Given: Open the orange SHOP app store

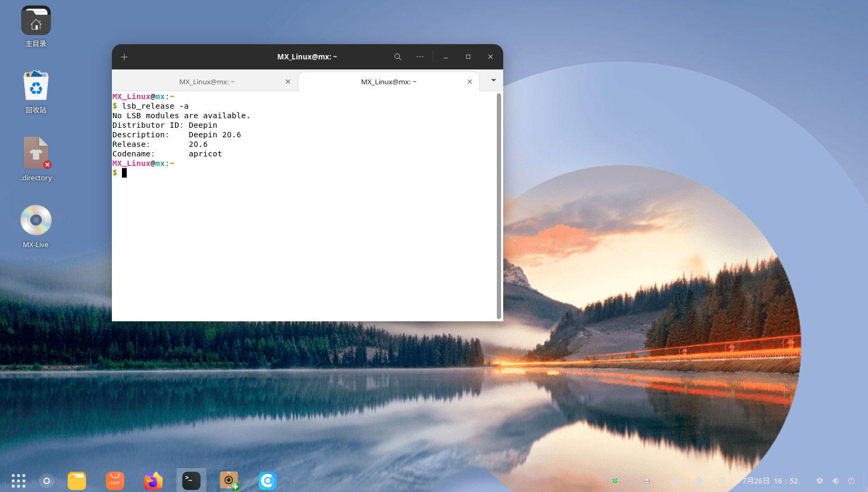Looking at the screenshot, I should [x=115, y=481].
